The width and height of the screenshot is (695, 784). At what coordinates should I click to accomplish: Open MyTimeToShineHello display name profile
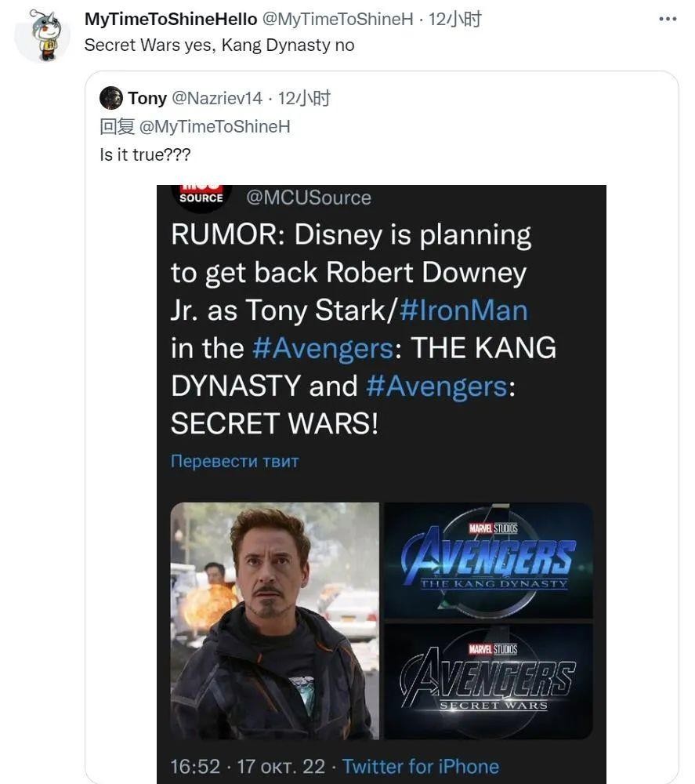coord(170,20)
